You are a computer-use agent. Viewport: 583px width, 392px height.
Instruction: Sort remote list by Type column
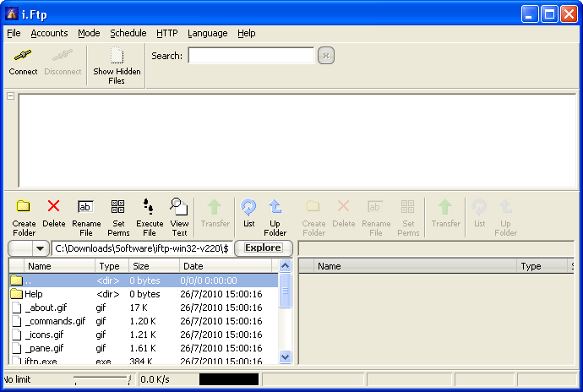[x=542, y=266]
